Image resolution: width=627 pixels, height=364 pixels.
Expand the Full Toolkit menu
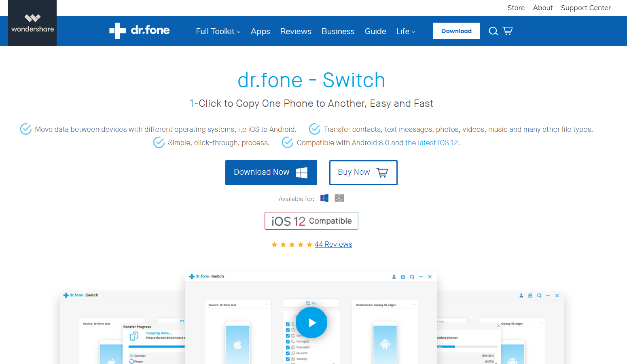pyautogui.click(x=218, y=31)
